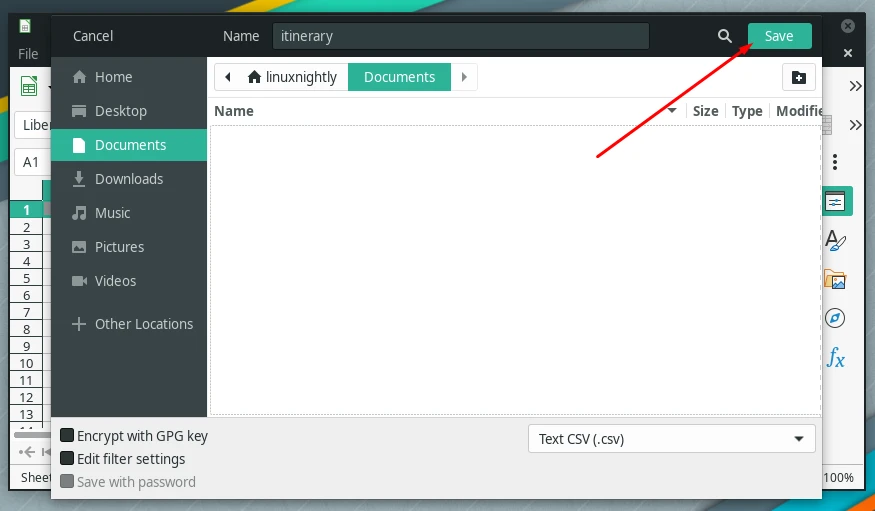Click the Save button
This screenshot has width=875, height=511.
(x=779, y=36)
